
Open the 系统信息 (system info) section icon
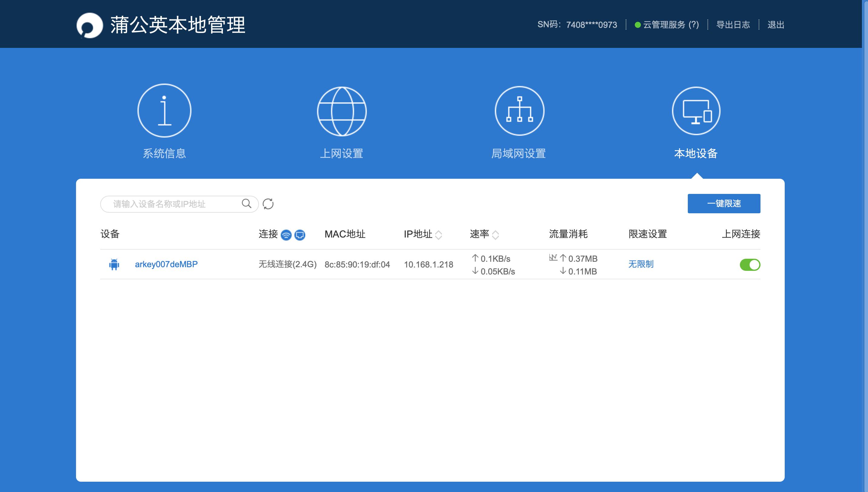point(164,111)
